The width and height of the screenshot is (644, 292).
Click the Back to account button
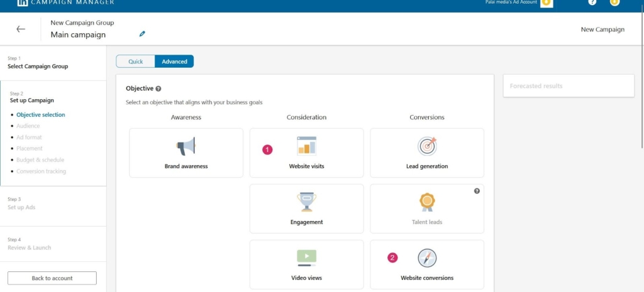coord(52,278)
